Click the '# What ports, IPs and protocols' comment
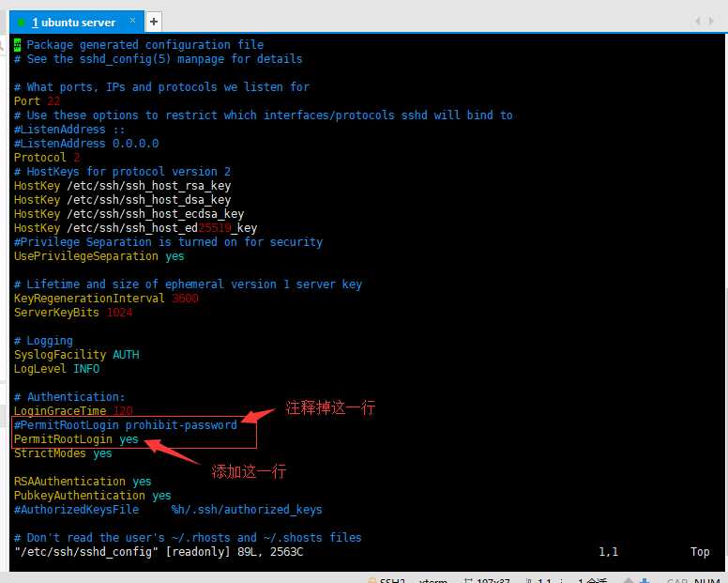This screenshot has width=728, height=583. point(161,87)
